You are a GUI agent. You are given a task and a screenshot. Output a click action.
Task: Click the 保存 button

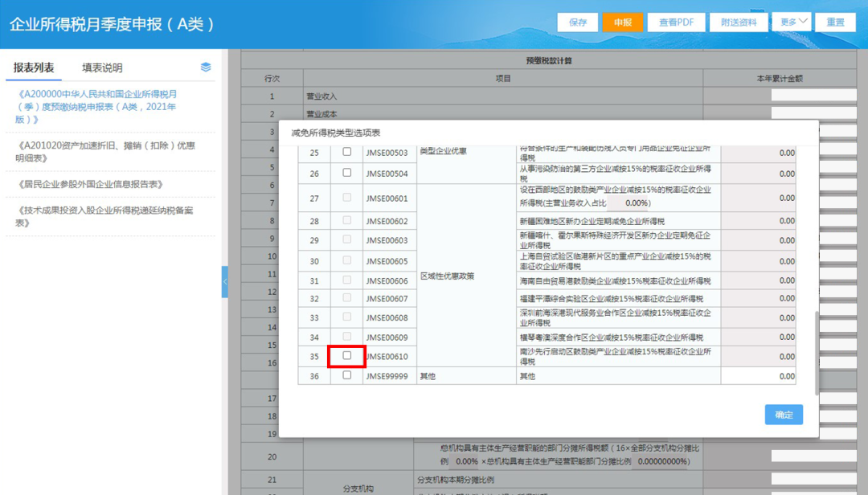pyautogui.click(x=577, y=22)
